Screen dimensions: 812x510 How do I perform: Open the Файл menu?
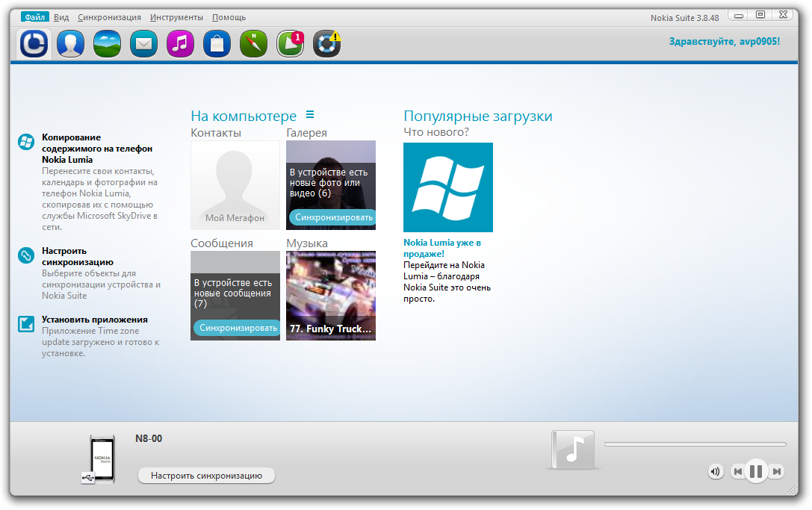[x=34, y=17]
